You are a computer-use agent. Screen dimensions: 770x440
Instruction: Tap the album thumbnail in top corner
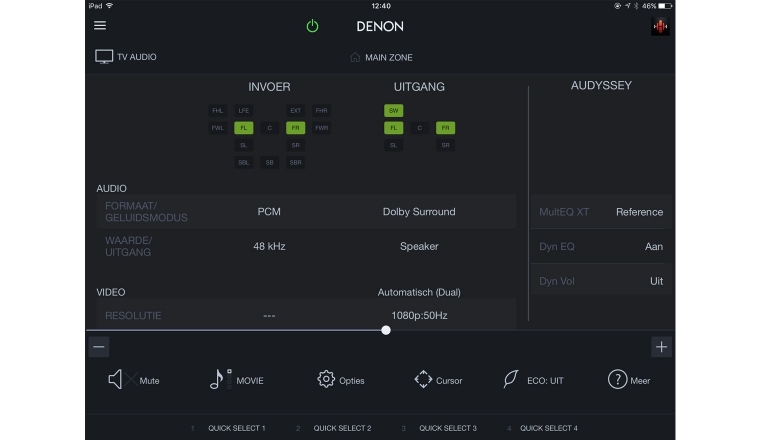pyautogui.click(x=660, y=27)
